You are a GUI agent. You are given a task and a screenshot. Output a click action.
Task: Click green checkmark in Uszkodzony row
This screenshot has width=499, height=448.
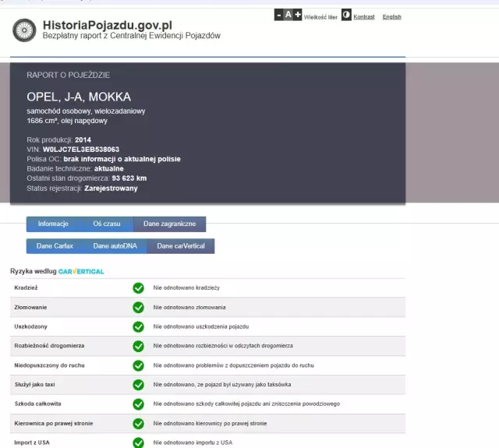tap(138, 326)
